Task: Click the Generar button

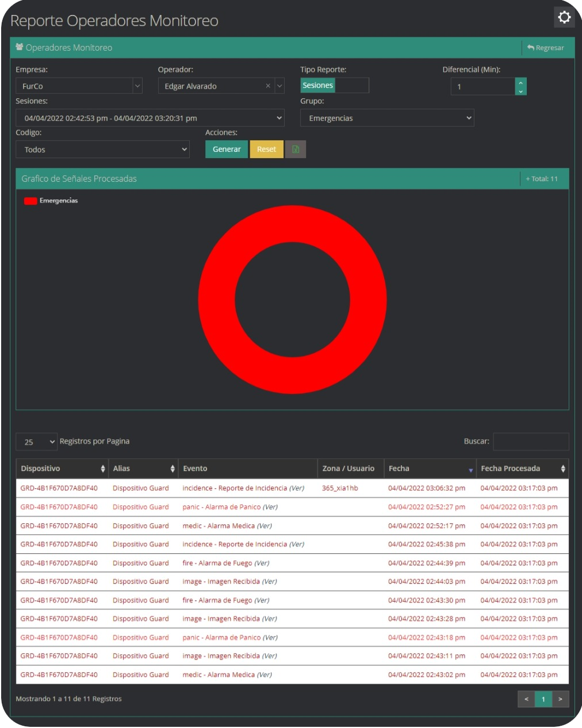Action: point(227,150)
